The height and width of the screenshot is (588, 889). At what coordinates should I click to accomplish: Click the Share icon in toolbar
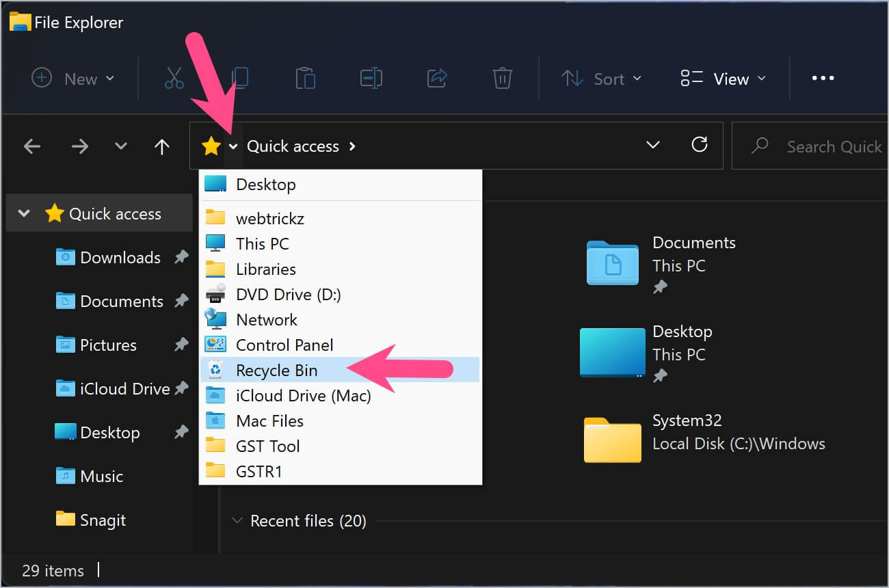[x=437, y=79]
